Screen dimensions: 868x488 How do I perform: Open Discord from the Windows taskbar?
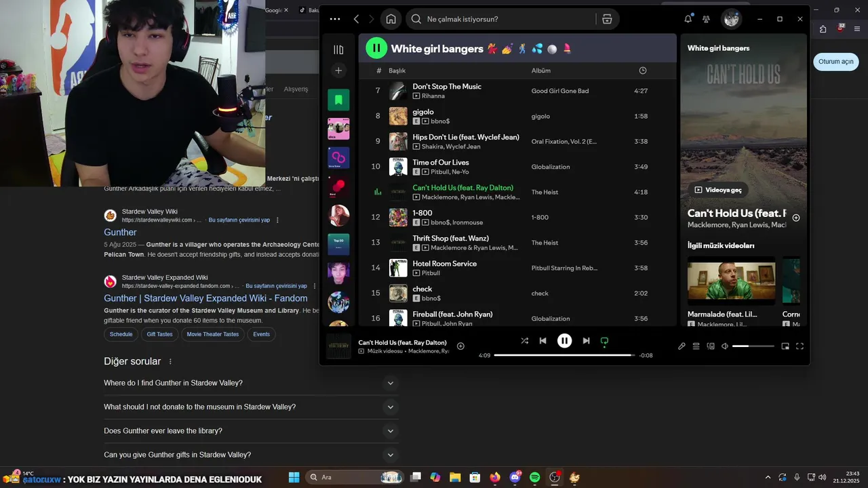tap(515, 477)
